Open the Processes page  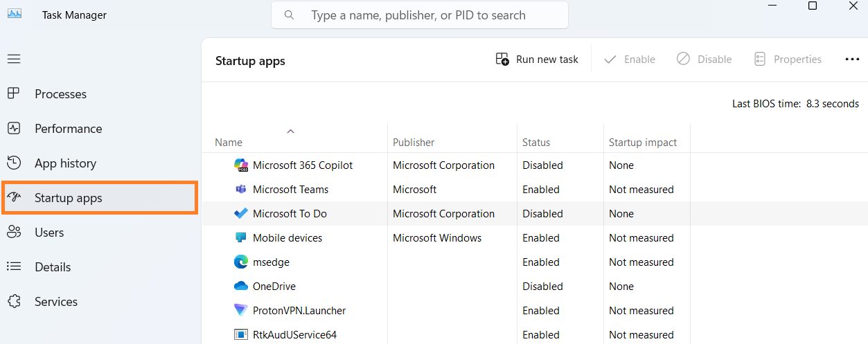60,94
